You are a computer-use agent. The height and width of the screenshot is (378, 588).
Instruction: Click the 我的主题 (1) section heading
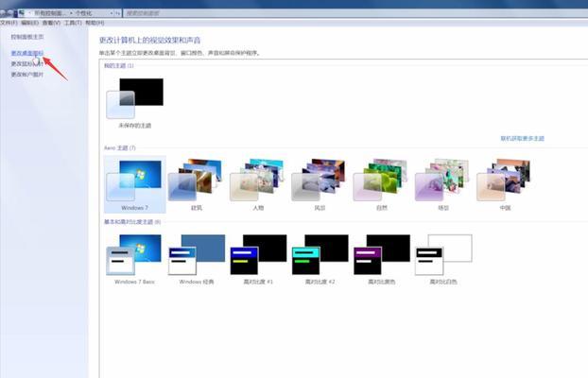[118, 65]
